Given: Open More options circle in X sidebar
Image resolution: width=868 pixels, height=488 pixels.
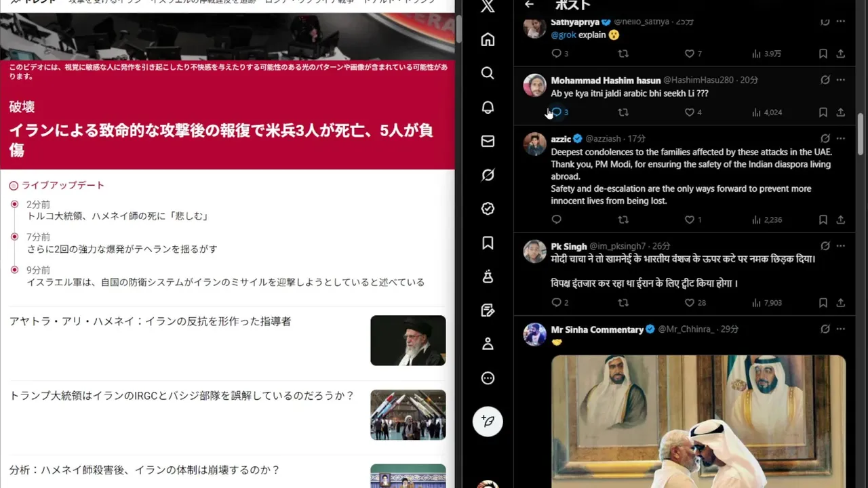Looking at the screenshot, I should 488,378.
